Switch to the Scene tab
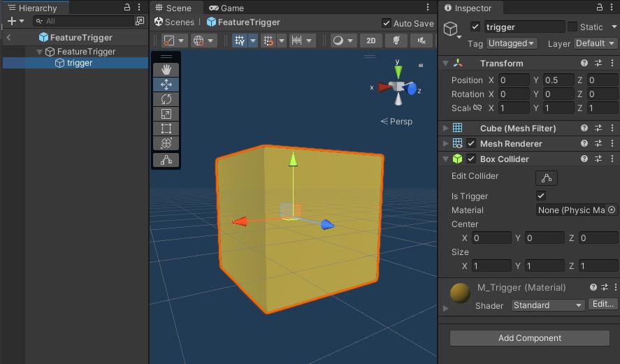This screenshot has width=620, height=364. (x=173, y=8)
